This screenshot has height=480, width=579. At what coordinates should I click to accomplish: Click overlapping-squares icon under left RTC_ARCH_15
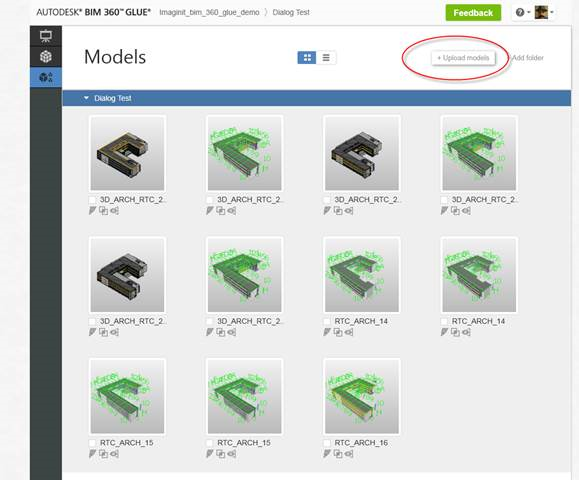tap(103, 454)
